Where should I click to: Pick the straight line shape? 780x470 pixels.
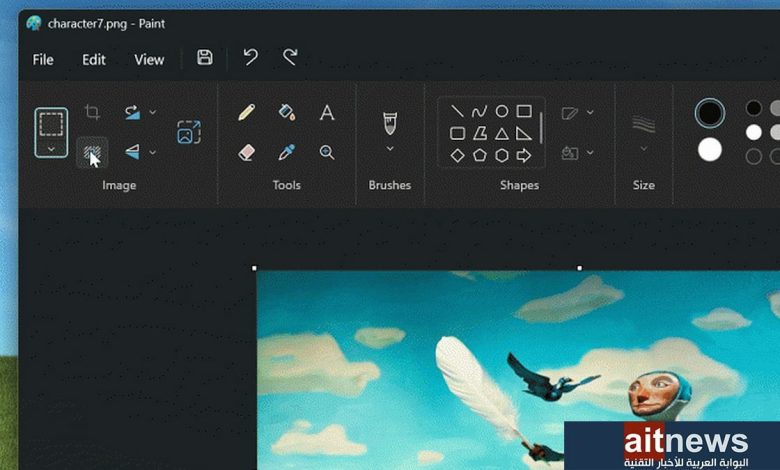(x=457, y=111)
